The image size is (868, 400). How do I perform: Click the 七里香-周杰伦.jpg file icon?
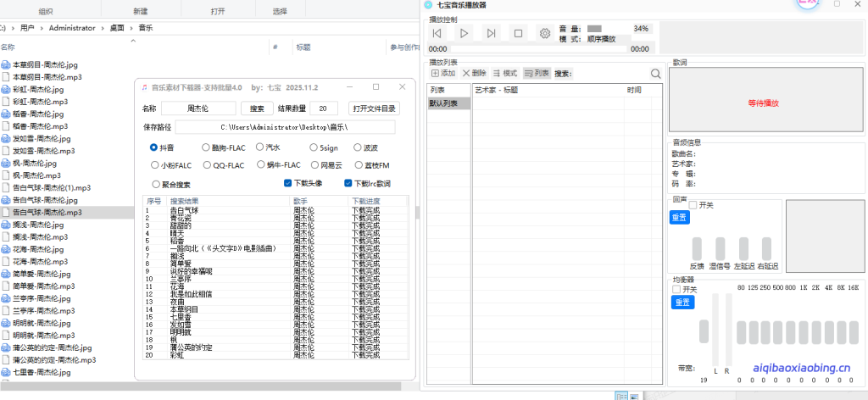(x=6, y=372)
